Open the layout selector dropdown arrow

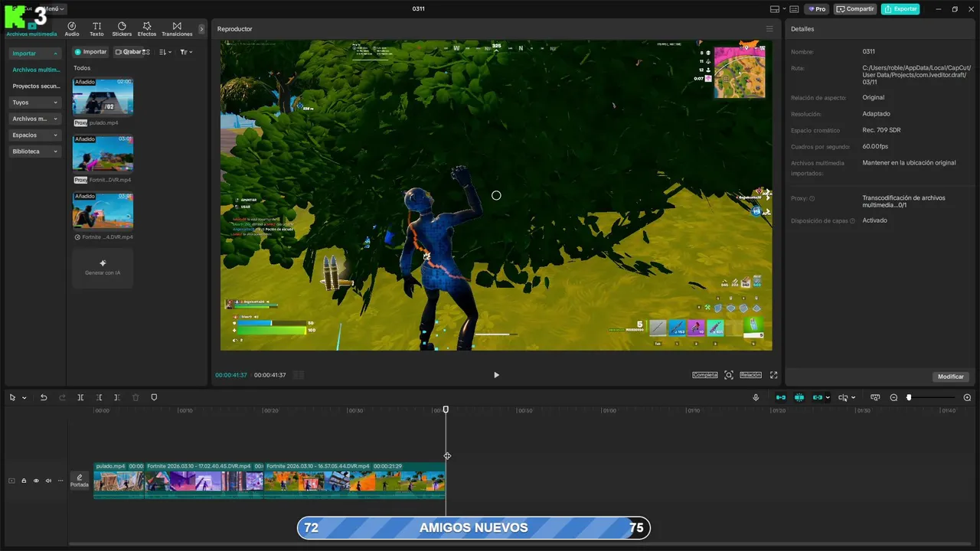[x=784, y=9]
